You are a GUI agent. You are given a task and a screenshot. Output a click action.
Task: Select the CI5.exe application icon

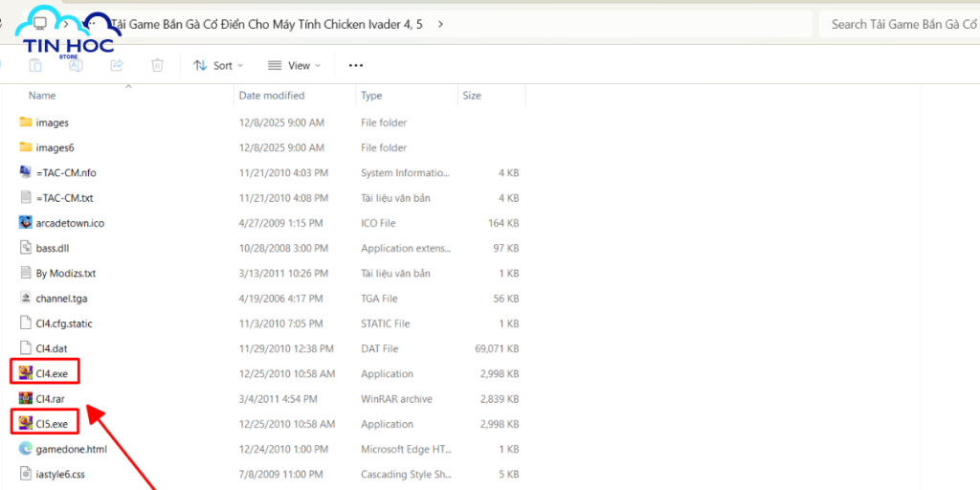click(x=26, y=423)
